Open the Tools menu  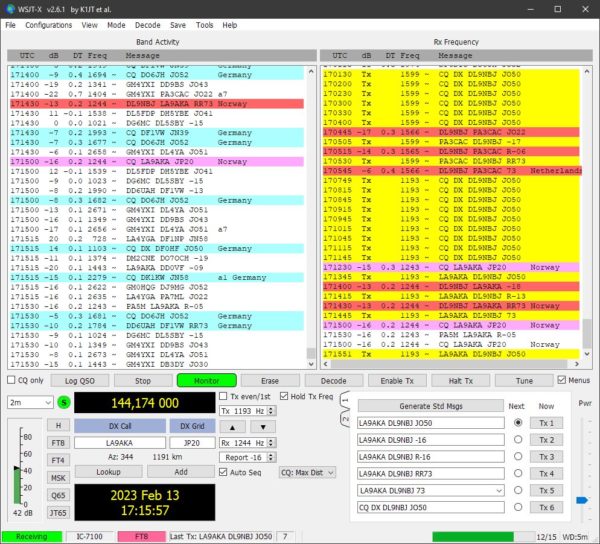pos(205,25)
